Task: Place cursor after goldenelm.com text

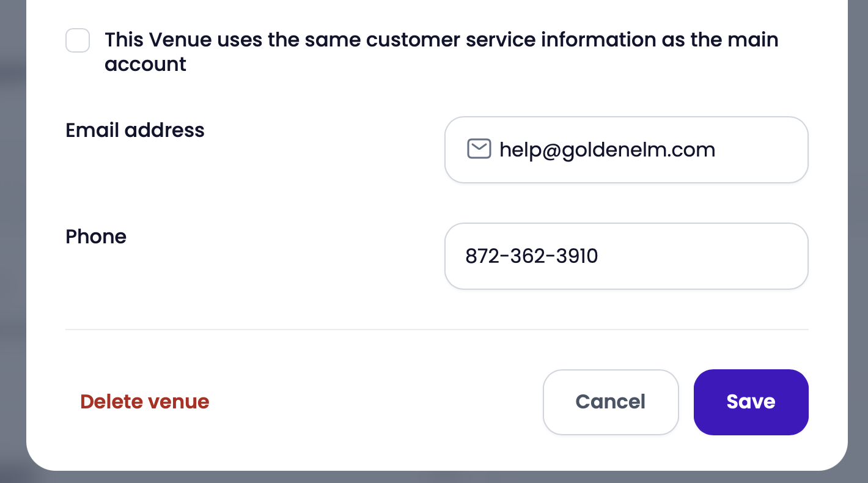Action: pos(716,150)
